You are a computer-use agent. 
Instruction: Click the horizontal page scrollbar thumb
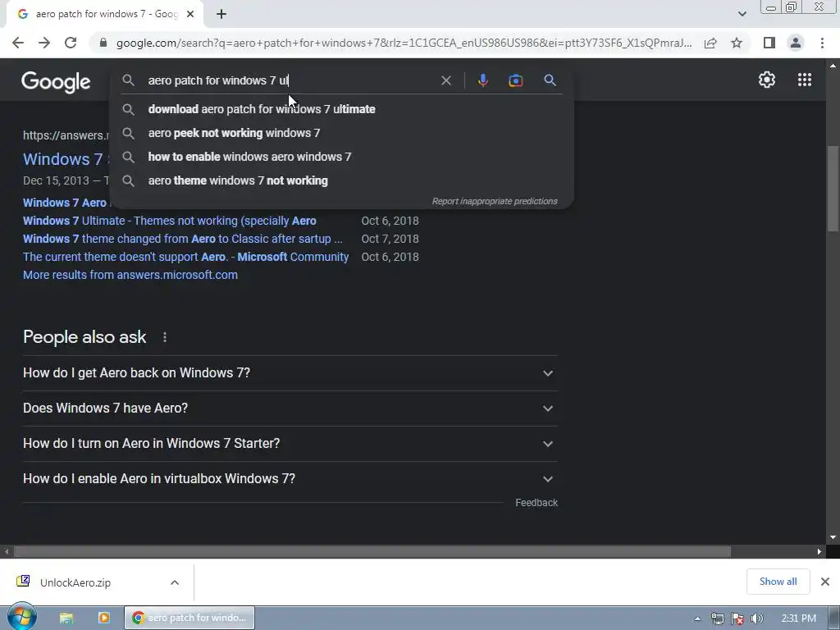tap(372, 551)
